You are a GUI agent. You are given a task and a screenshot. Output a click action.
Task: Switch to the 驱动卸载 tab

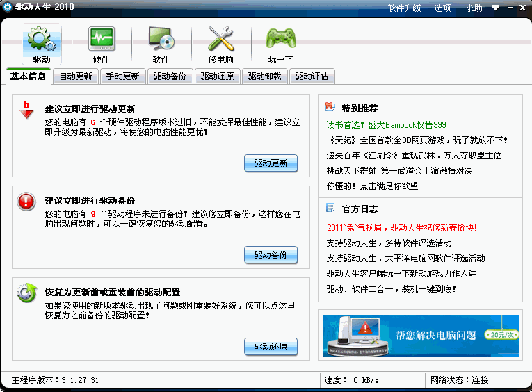coord(265,76)
